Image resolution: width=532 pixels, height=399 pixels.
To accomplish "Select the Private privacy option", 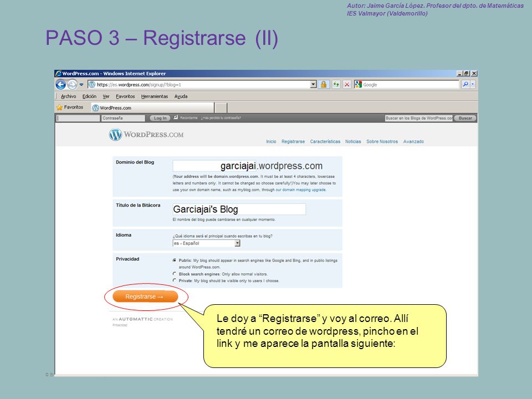I will 175,280.
